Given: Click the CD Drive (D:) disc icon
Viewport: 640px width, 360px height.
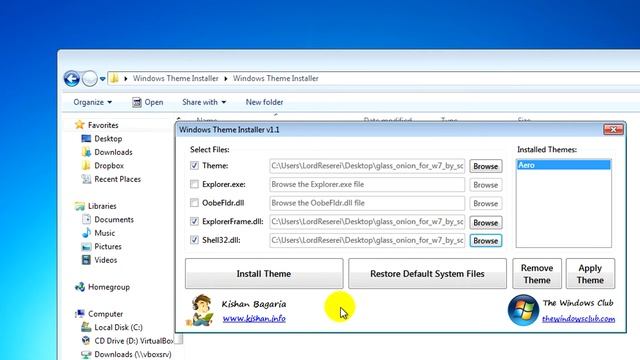Looking at the screenshot, I should pyautogui.click(x=86, y=341).
